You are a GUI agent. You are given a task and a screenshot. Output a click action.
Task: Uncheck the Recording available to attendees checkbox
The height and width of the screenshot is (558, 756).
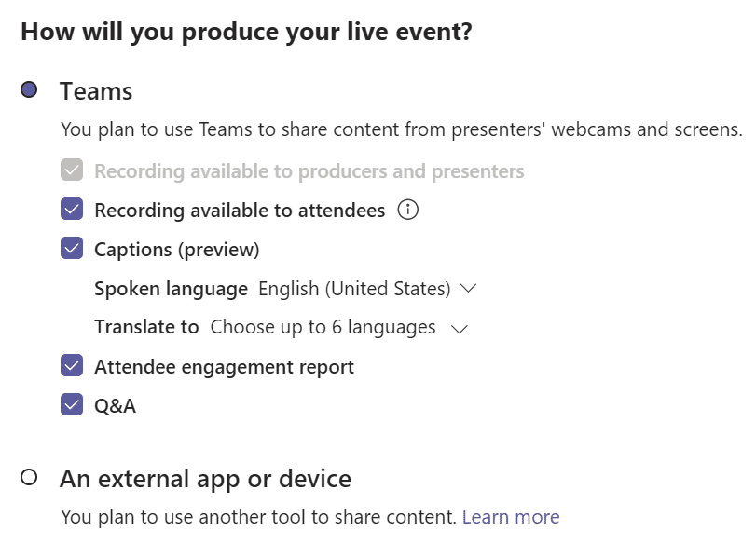click(x=72, y=209)
